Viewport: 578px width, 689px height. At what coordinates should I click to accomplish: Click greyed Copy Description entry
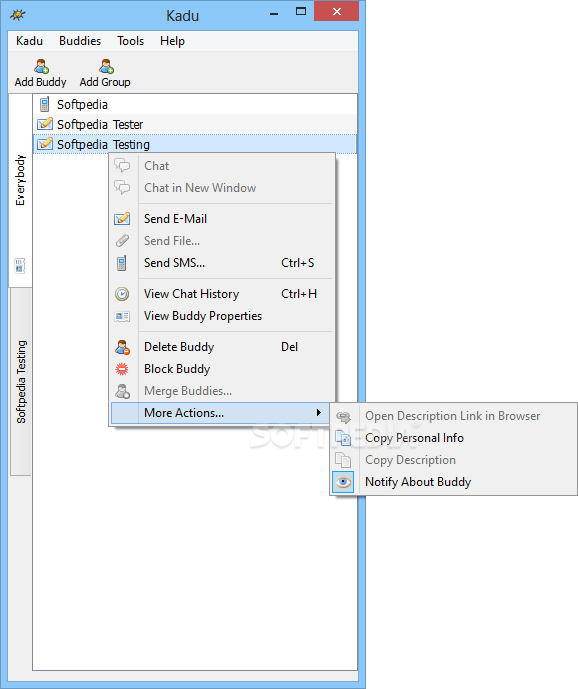(454, 460)
